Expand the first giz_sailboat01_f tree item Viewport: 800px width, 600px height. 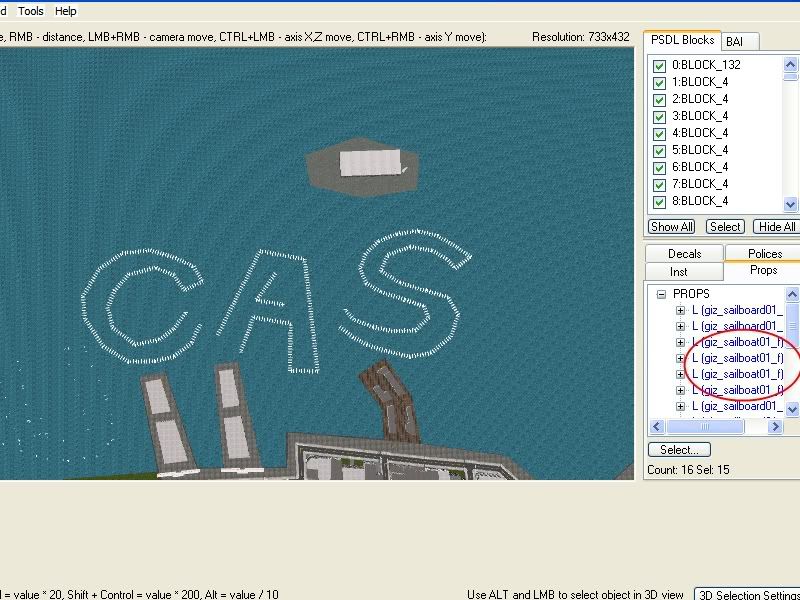[680, 342]
